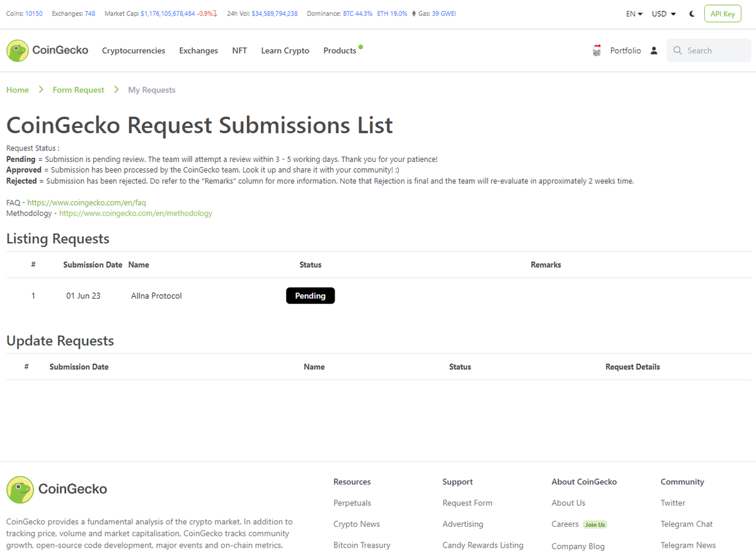The height and width of the screenshot is (552, 756).
Task: Click the My Requests breadcrumb
Action: (x=152, y=90)
